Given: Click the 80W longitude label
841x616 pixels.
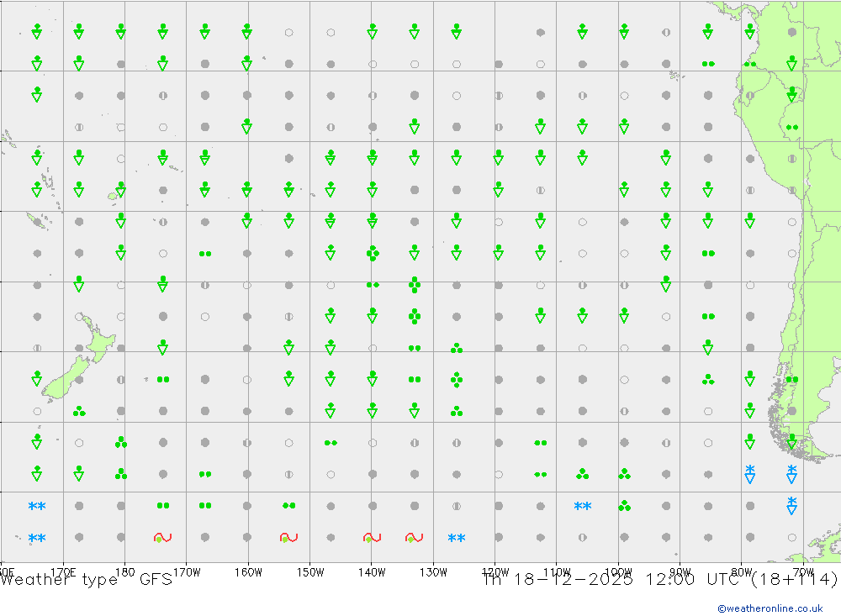Looking at the screenshot, I should pyautogui.click(x=742, y=572).
